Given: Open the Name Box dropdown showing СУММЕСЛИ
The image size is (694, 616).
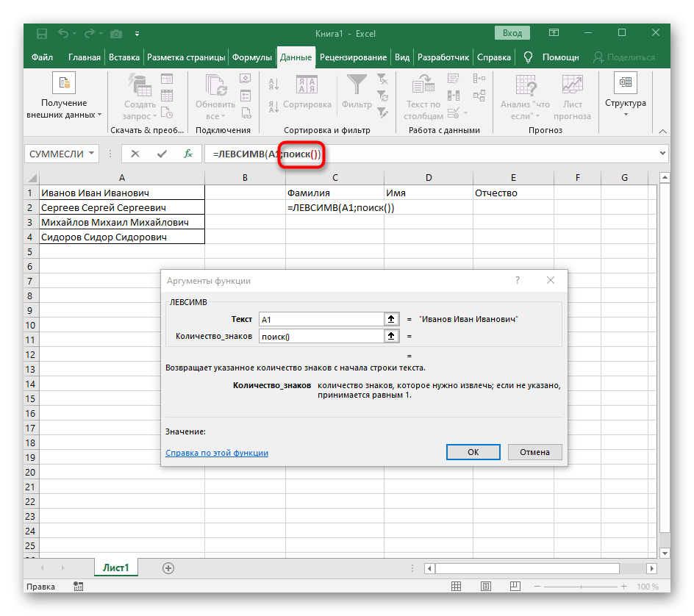Looking at the screenshot, I should [x=92, y=154].
